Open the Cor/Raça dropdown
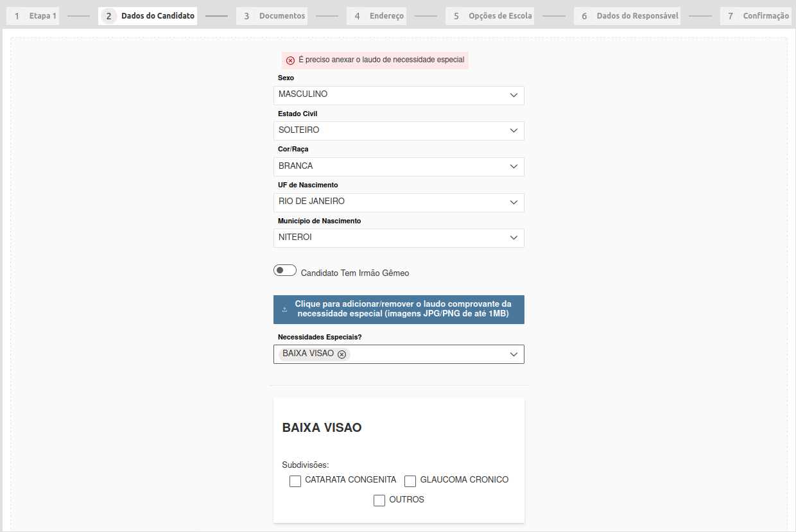 [x=399, y=166]
